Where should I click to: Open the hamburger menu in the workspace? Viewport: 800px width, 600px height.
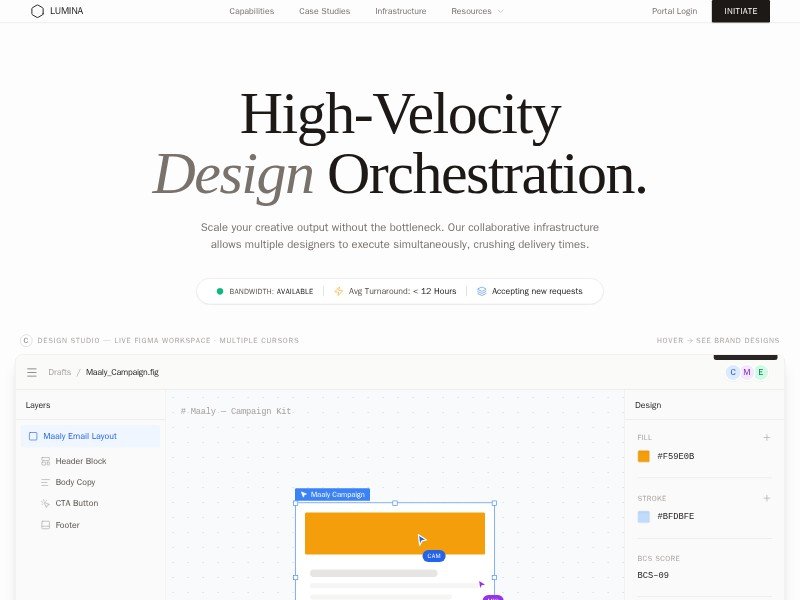[x=32, y=372]
